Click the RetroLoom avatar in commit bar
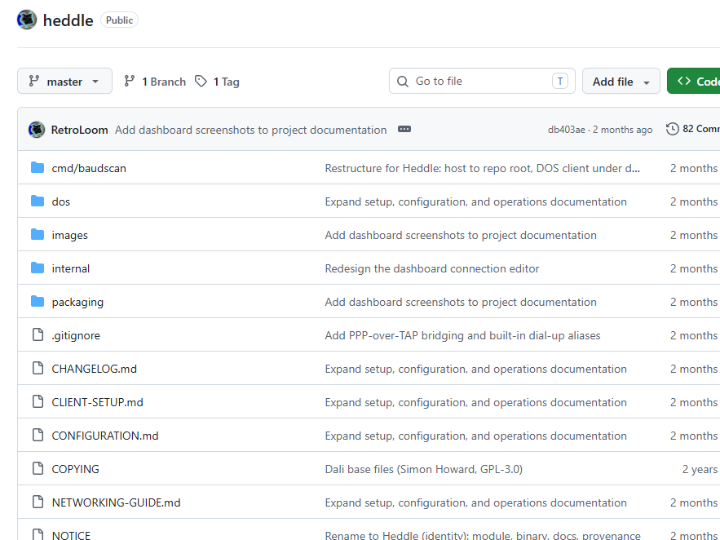This screenshot has width=720, height=540. pos(37,129)
